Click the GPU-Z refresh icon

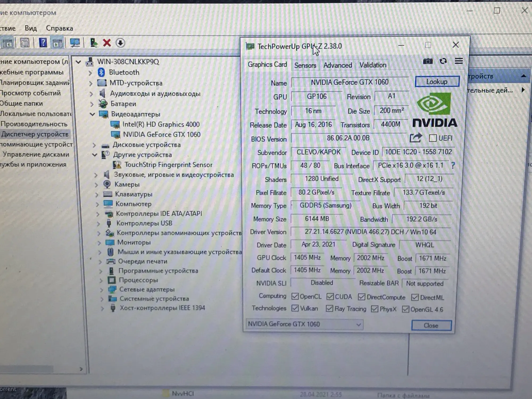pyautogui.click(x=443, y=61)
